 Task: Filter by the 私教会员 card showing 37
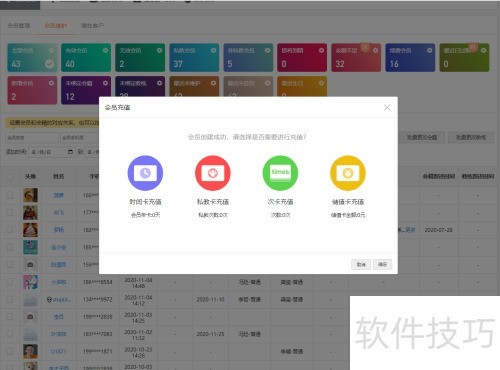pos(194,57)
